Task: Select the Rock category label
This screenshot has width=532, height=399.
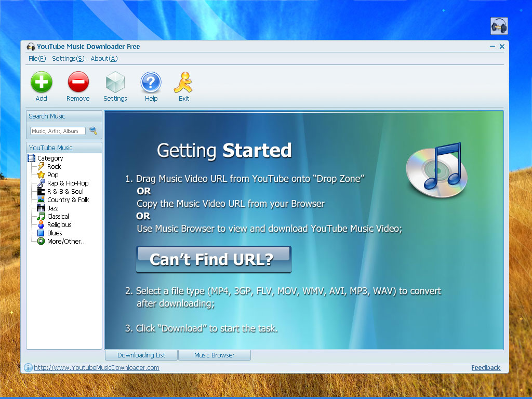Action: coord(54,166)
